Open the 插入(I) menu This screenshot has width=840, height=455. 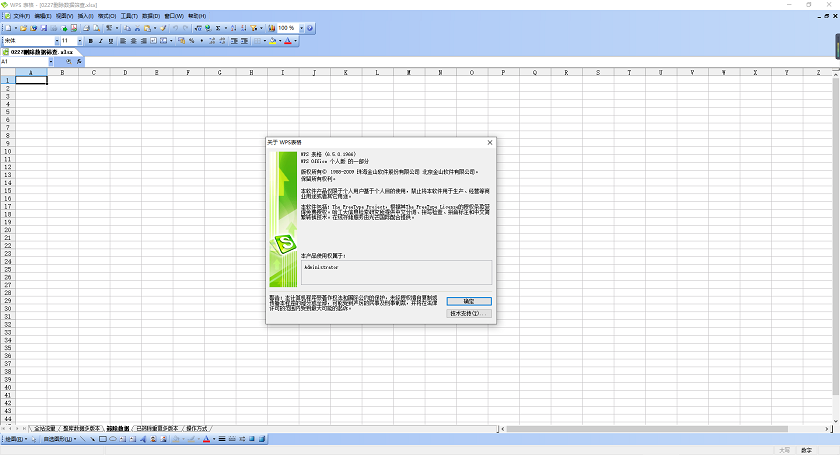(85, 16)
